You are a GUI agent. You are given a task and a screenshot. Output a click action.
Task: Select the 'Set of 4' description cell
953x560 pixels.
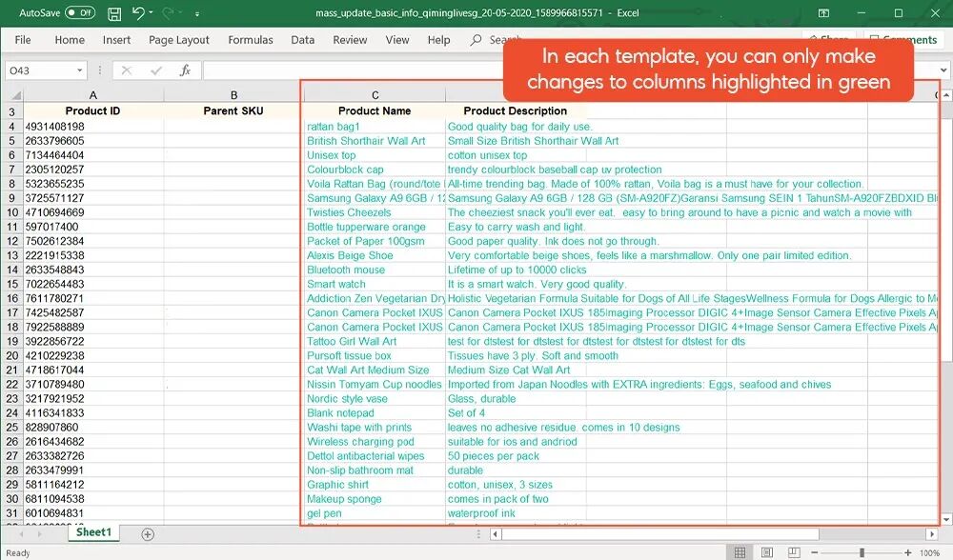[x=516, y=413]
